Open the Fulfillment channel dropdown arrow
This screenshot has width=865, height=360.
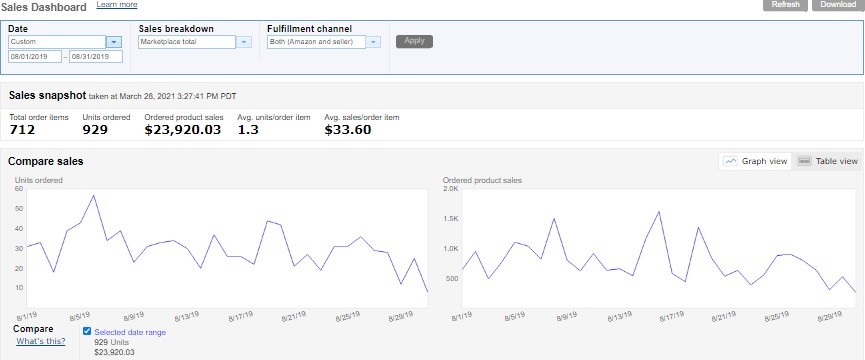pos(373,42)
